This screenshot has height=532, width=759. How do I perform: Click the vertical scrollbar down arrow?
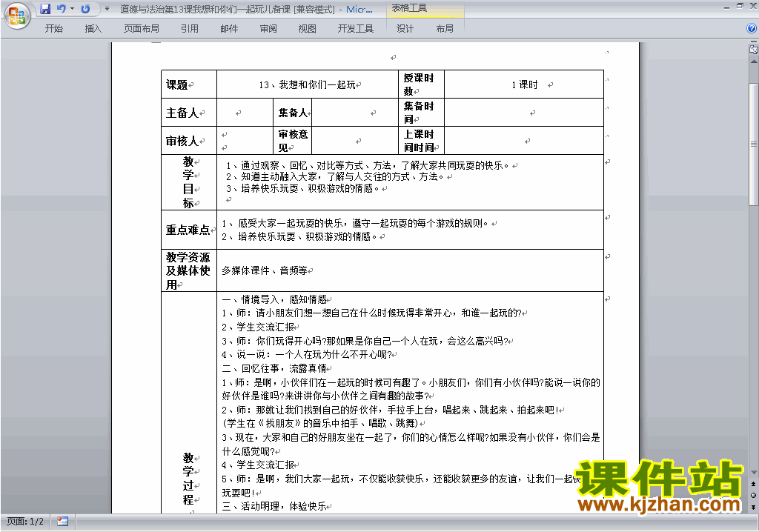pyautogui.click(x=753, y=473)
